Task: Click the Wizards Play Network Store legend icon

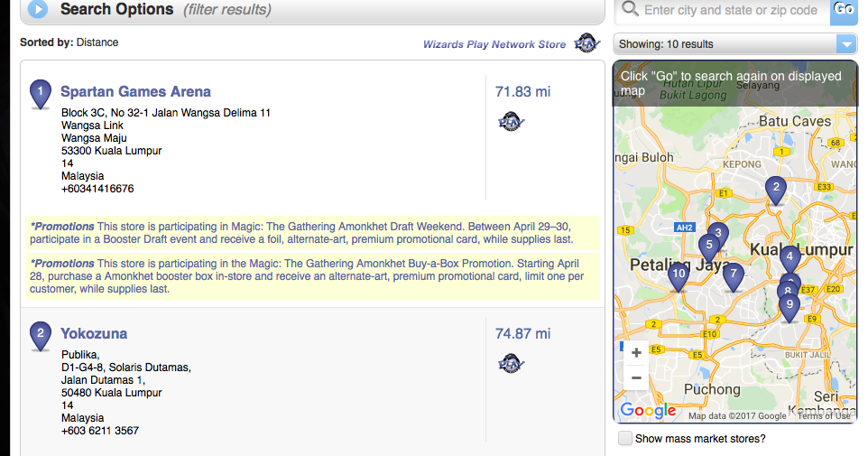Action: point(586,43)
